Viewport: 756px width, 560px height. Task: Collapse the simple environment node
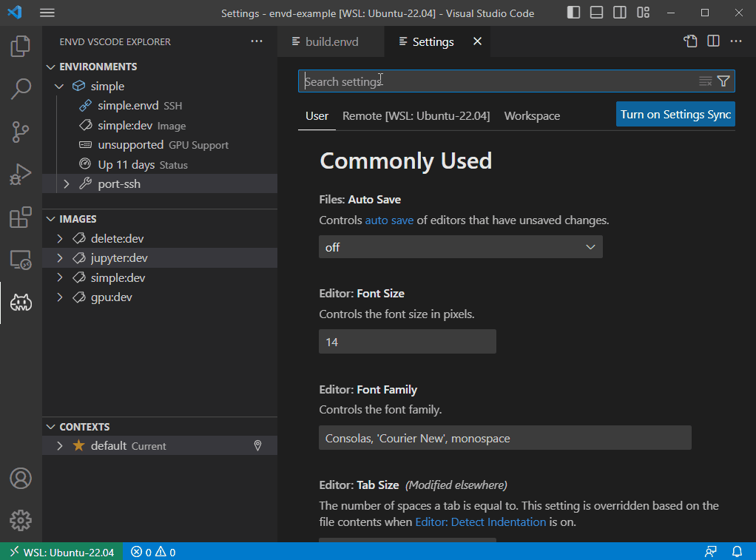click(59, 87)
